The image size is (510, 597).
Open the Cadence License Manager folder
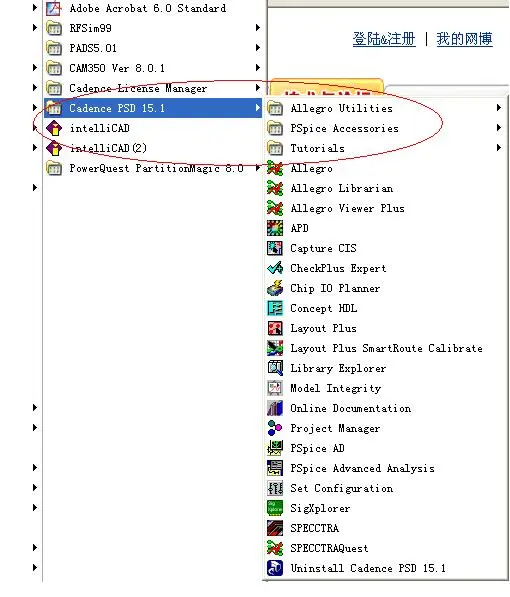click(x=153, y=88)
